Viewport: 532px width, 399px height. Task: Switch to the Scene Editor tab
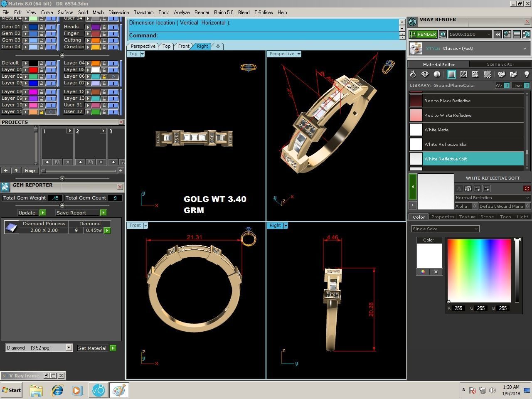click(x=500, y=64)
